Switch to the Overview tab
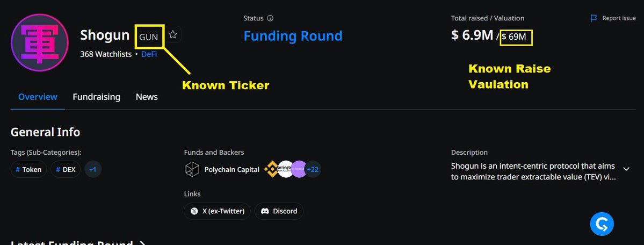This screenshot has width=644, height=245. coord(38,97)
